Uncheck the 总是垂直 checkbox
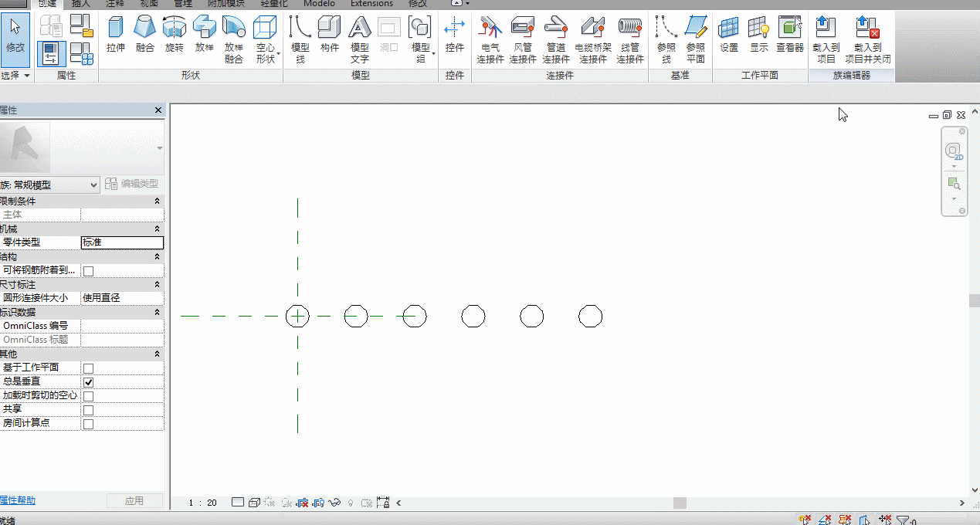 [x=88, y=382]
